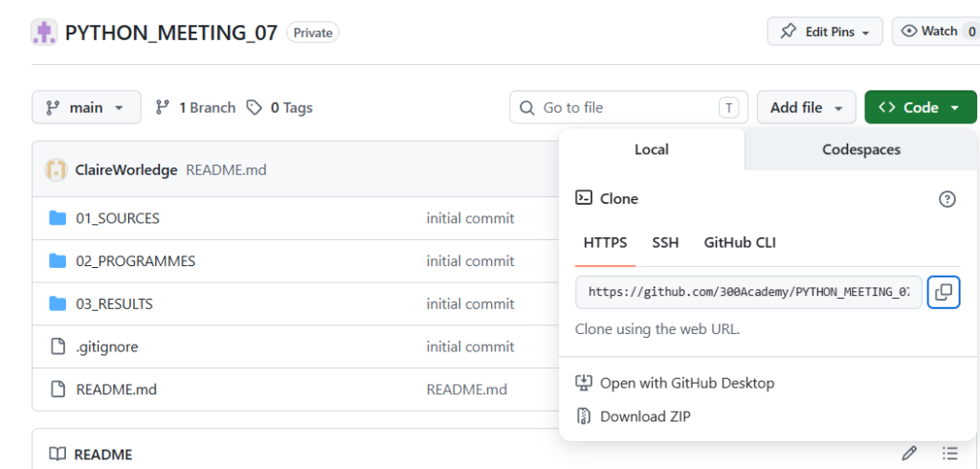Viewport: 980px width, 469px height.
Task: Click the magnifier icon in Go to file
Action: (x=527, y=107)
